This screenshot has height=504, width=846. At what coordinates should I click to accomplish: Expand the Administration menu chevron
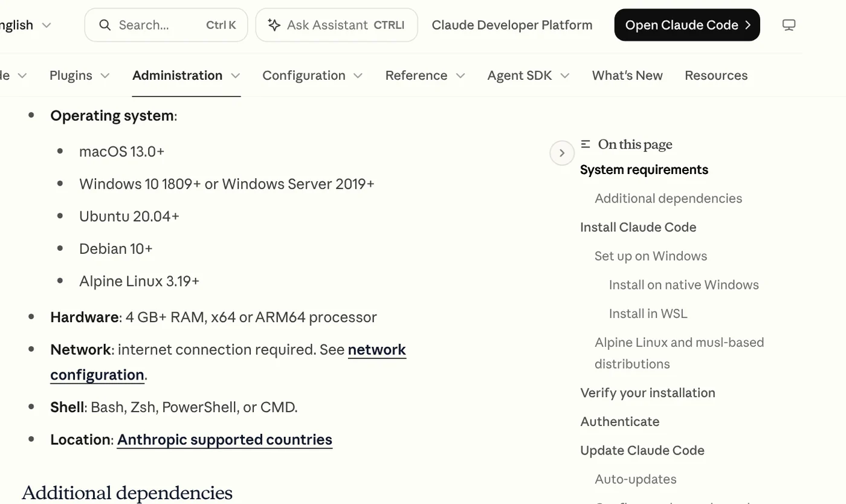(236, 76)
